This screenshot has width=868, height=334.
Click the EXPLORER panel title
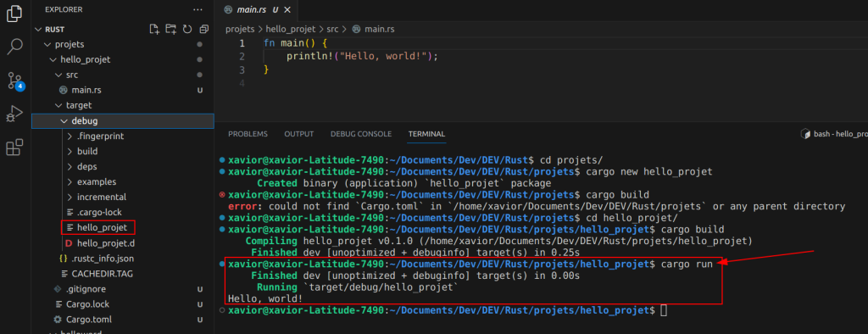tap(64, 9)
